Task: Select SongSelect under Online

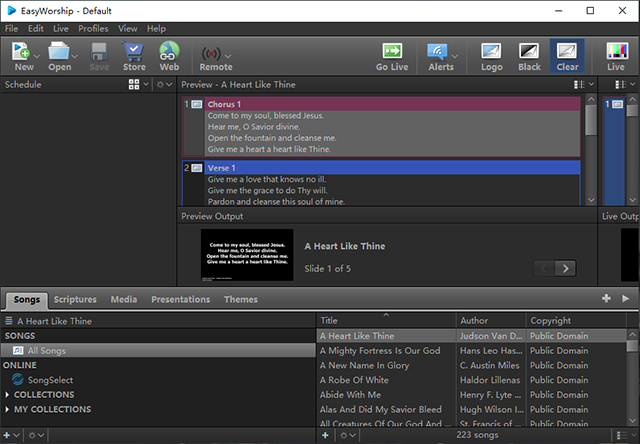Action: point(49,380)
